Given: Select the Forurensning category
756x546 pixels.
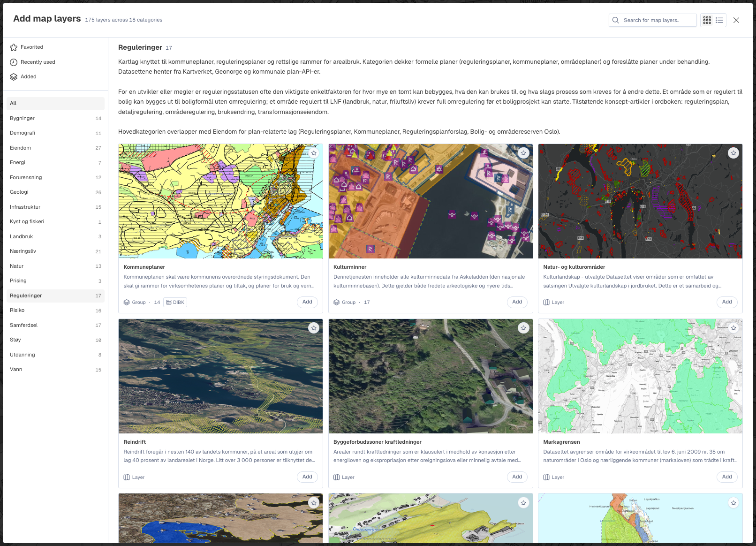Looking at the screenshot, I should point(55,177).
